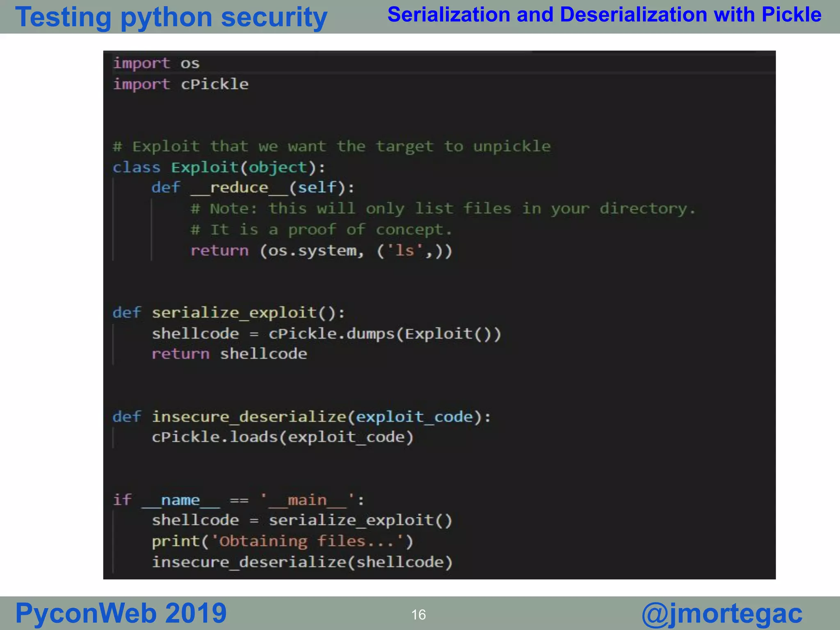Click the "if __name__ == '__main__':" line

pos(238,500)
